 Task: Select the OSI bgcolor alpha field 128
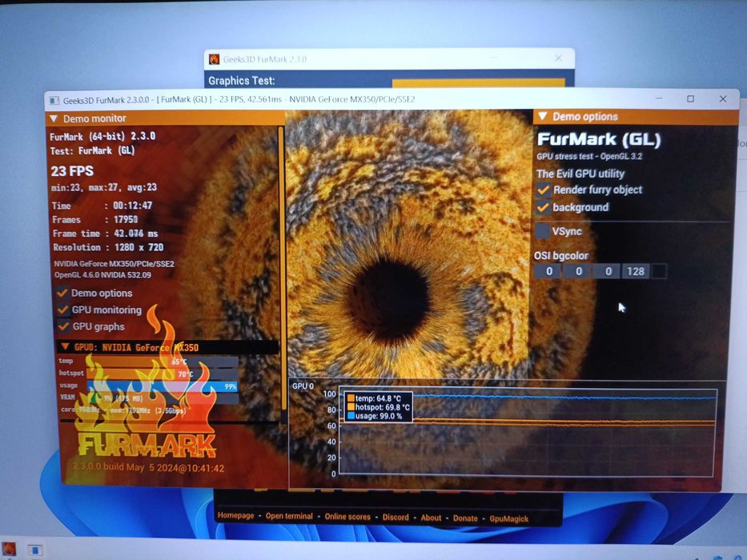click(x=635, y=271)
